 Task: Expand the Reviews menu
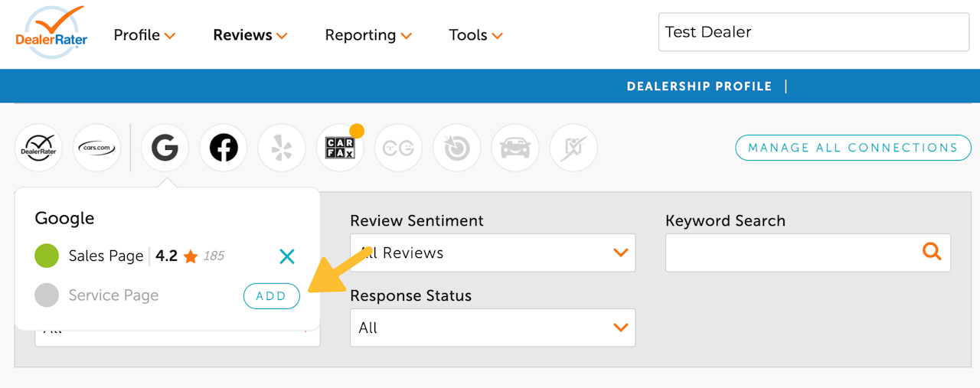(250, 35)
